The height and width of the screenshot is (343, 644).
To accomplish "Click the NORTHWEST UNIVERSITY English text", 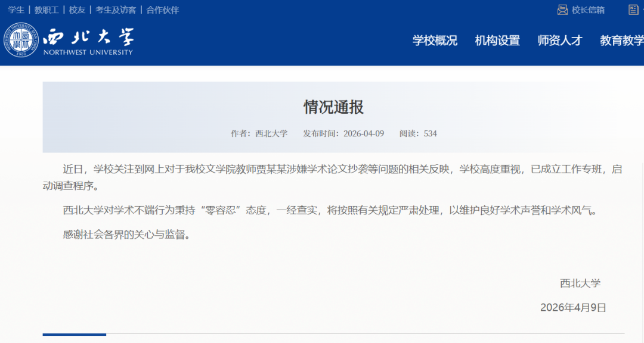I will coord(88,52).
